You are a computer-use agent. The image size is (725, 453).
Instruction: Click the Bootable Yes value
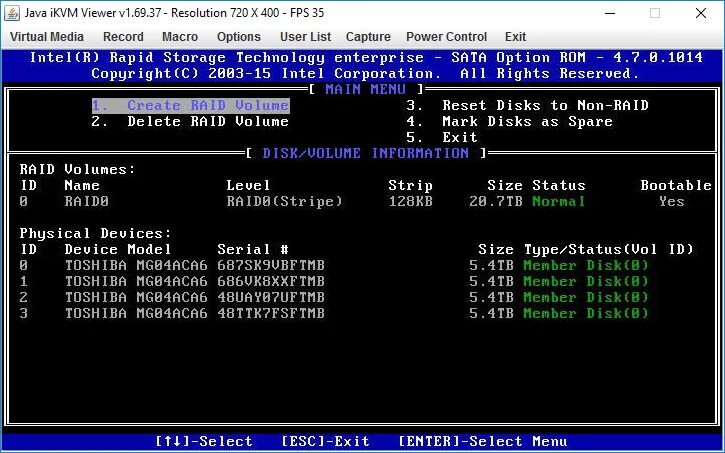tap(671, 202)
